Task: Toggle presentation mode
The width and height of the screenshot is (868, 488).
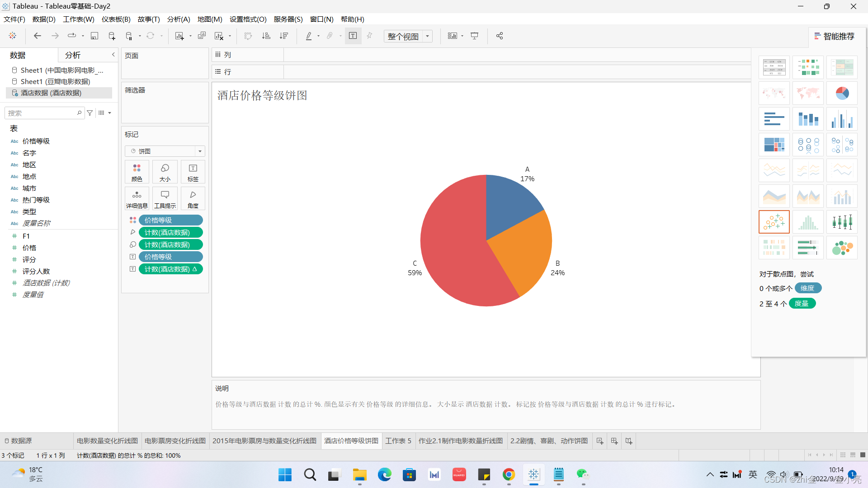Action: point(474,36)
